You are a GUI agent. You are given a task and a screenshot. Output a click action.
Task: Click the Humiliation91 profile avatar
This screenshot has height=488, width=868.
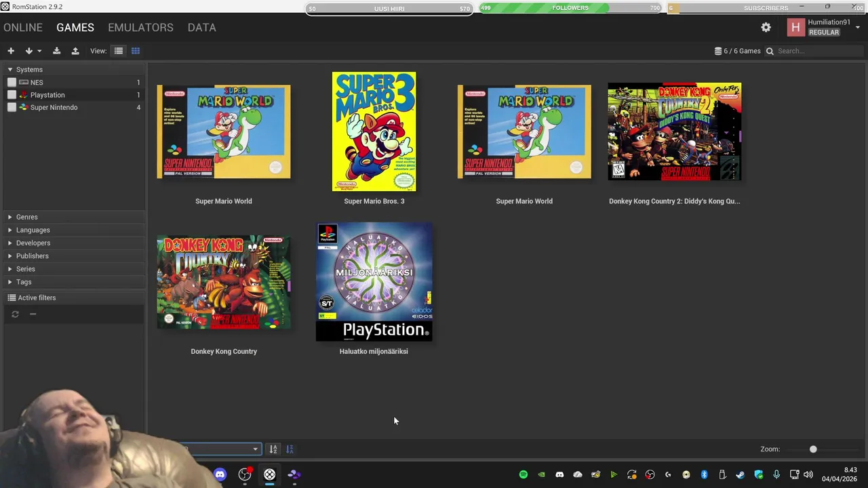795,27
